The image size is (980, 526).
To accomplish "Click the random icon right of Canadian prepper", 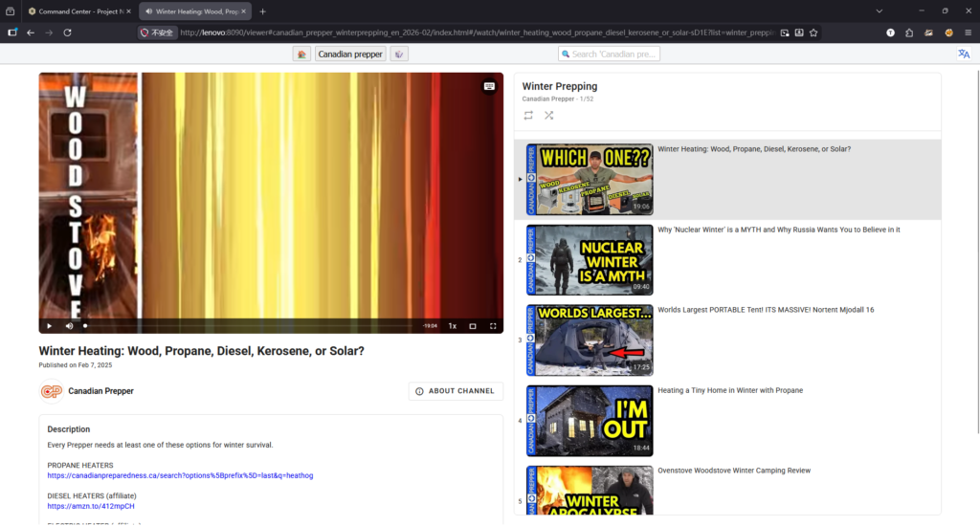I will pyautogui.click(x=399, y=55).
